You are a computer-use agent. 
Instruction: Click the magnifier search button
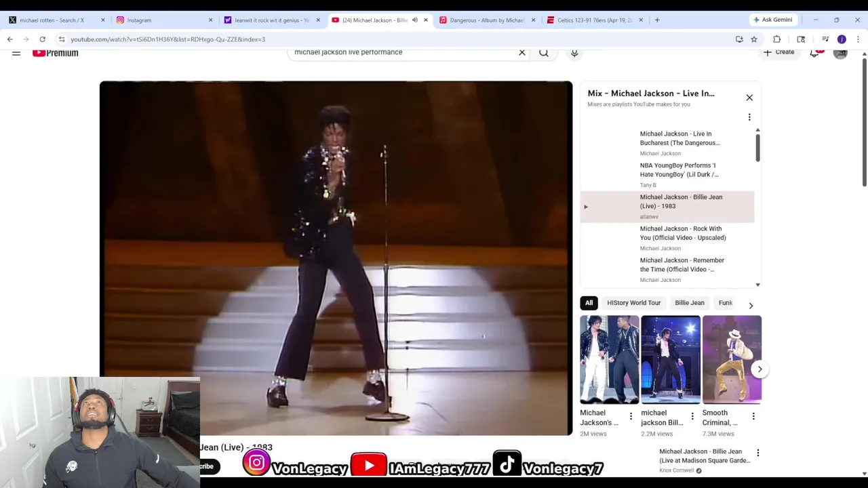click(544, 52)
